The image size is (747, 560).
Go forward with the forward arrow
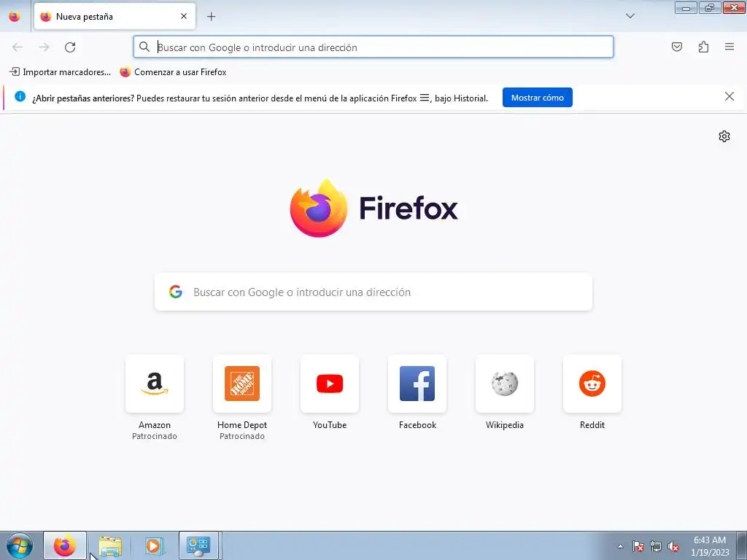44,47
